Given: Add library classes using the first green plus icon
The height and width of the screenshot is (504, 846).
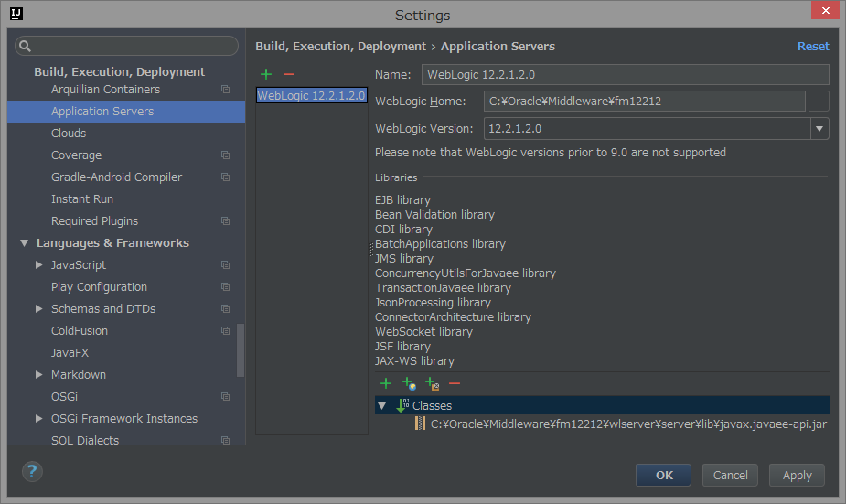Looking at the screenshot, I should coord(386,383).
